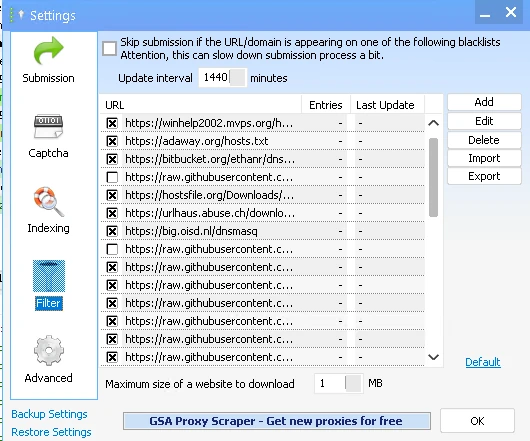
Task: Click the list scroll-down arrow
Action: coord(433,357)
